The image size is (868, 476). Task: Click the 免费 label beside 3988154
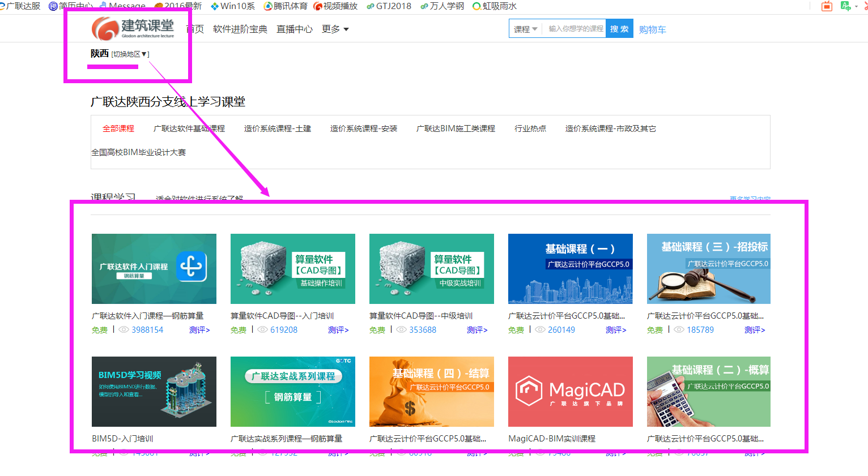pos(100,330)
